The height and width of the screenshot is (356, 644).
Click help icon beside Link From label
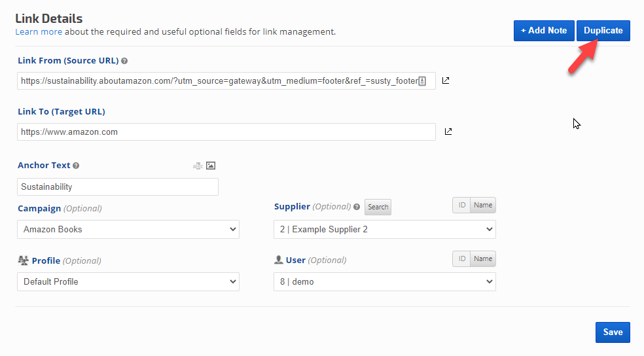124,61
